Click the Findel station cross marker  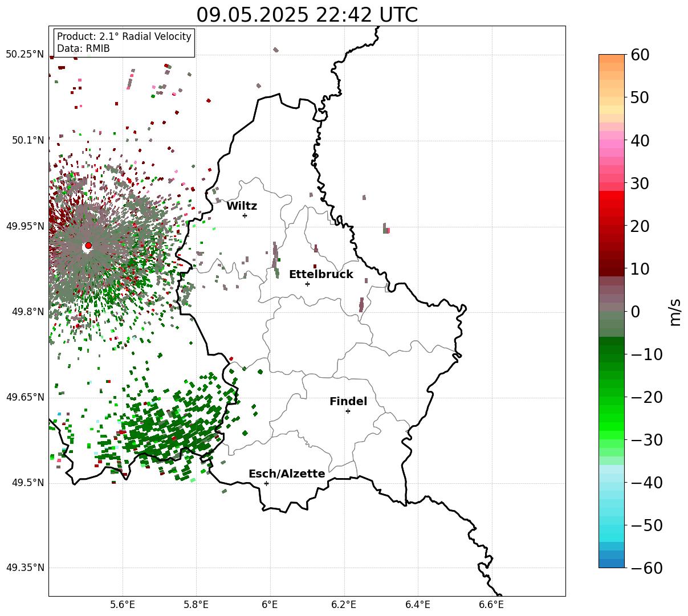(x=348, y=411)
